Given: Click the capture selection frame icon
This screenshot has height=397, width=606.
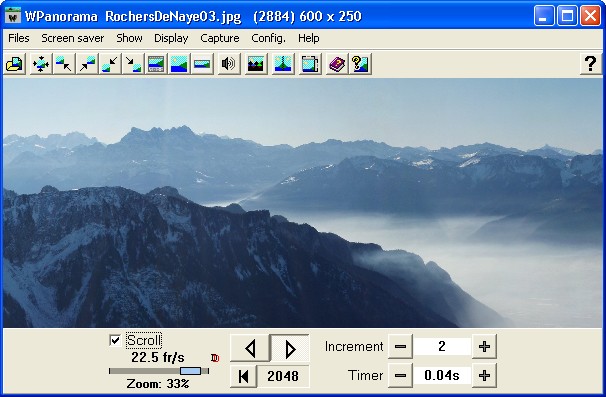Looking at the screenshot, I should point(310,64).
